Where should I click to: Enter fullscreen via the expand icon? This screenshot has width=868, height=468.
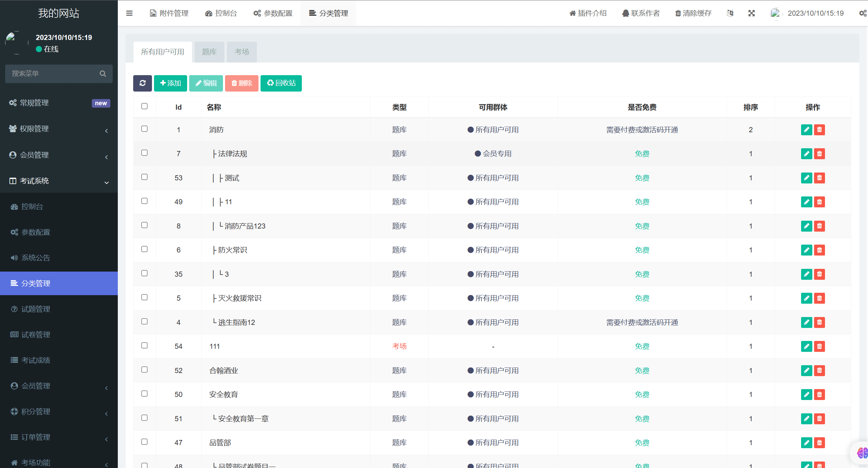click(x=752, y=13)
